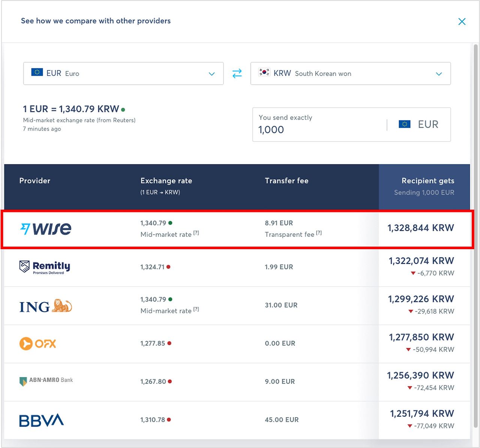Click the dialog's vertical scrollbar
This screenshot has width=480, height=448.
pyautogui.click(x=475, y=236)
